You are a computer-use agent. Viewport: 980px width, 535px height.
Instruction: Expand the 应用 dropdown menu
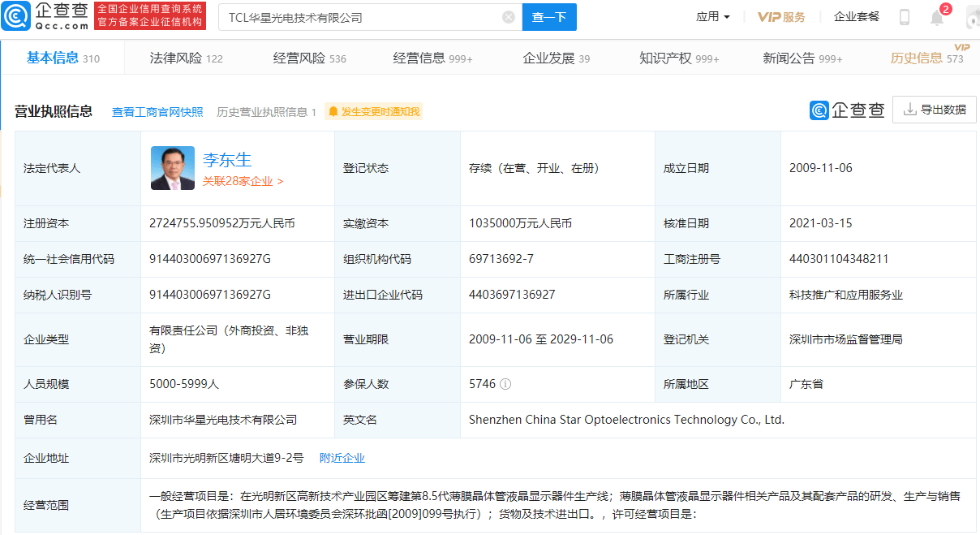[x=713, y=17]
